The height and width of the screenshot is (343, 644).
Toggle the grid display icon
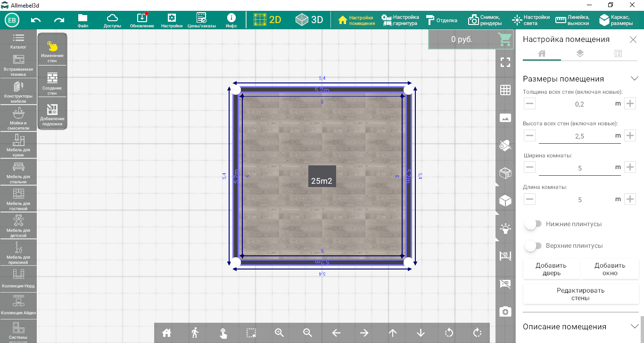pos(505,90)
